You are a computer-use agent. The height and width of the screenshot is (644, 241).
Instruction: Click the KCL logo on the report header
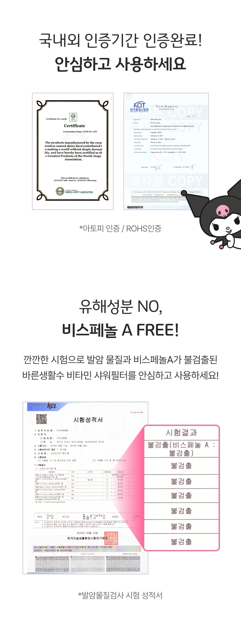(x=52, y=406)
